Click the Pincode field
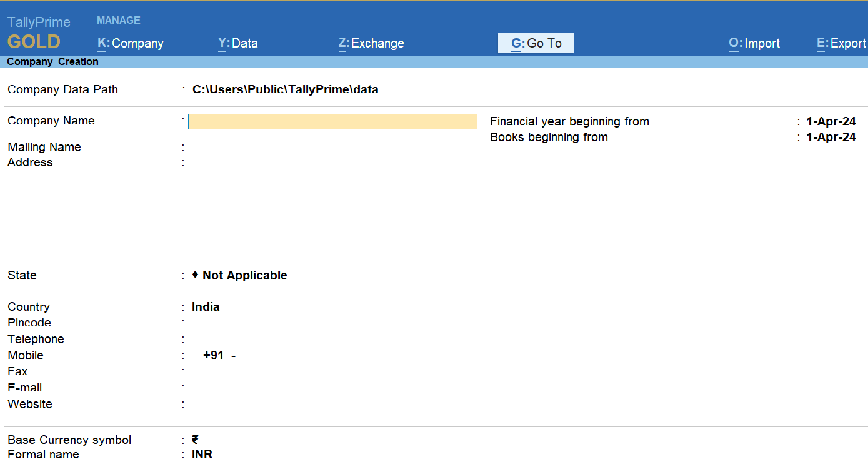Image resolution: width=868 pixels, height=464 pixels. pos(250,323)
